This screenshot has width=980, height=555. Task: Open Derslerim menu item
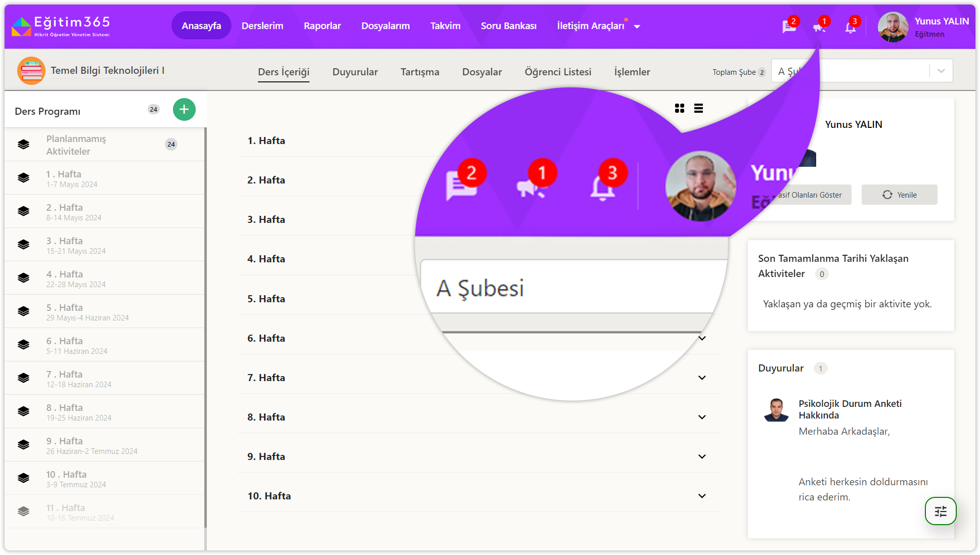[262, 26]
